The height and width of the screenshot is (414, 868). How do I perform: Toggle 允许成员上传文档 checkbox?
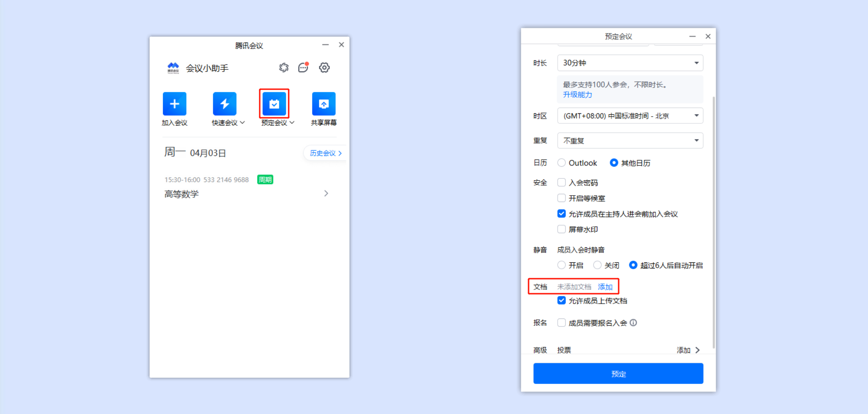click(561, 301)
